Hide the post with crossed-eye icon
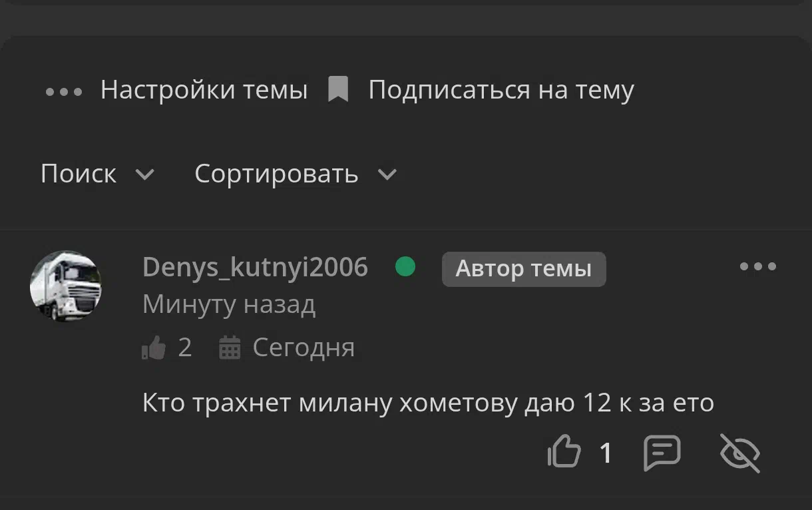The image size is (812, 510). click(x=740, y=453)
